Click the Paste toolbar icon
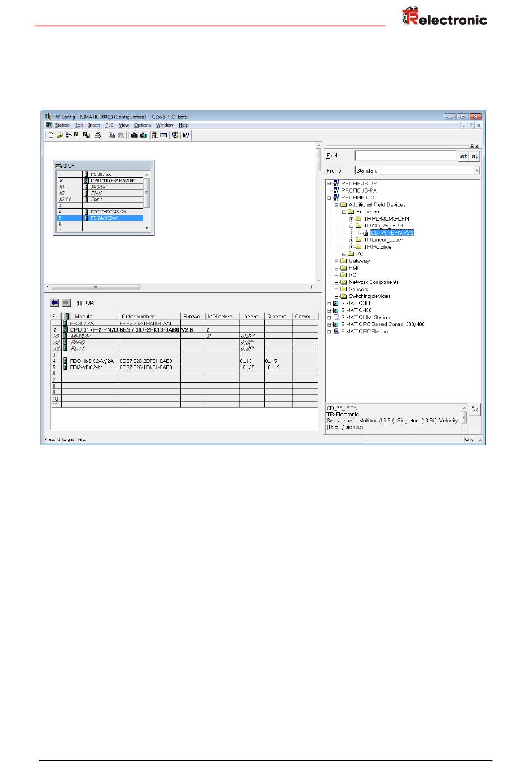This screenshot has height=777, width=532. click(x=120, y=135)
